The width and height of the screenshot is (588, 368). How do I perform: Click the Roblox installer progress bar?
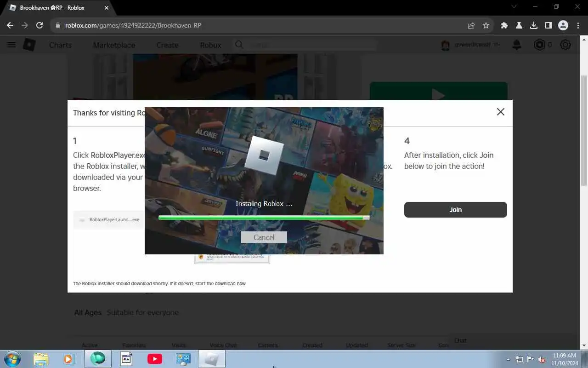click(264, 218)
